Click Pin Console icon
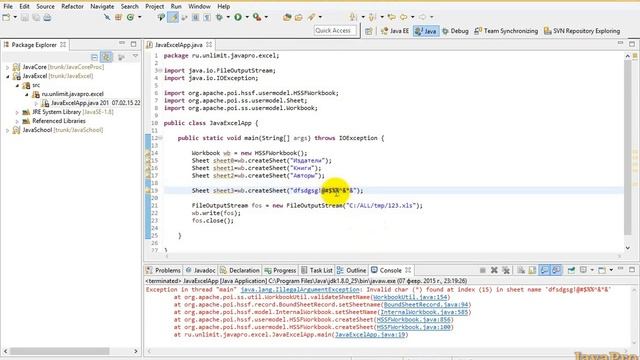This screenshot has width=640, height=360. 571,270
